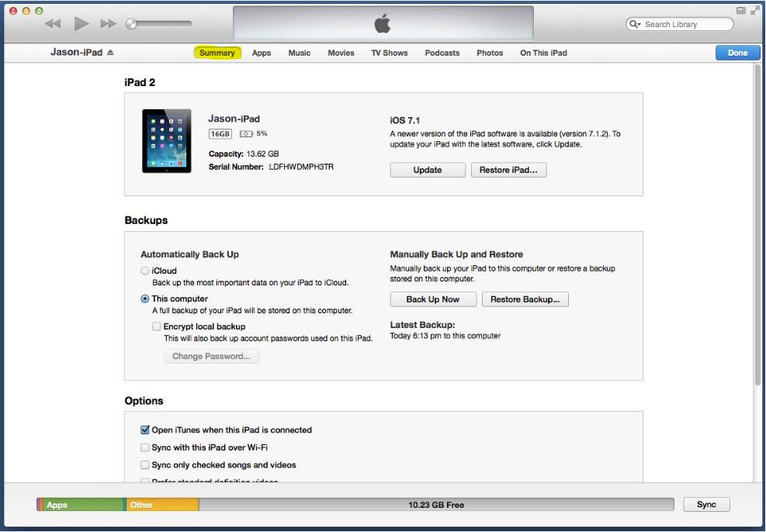The width and height of the screenshot is (766, 532).
Task: Open the Apps tab
Action: pyautogui.click(x=262, y=53)
